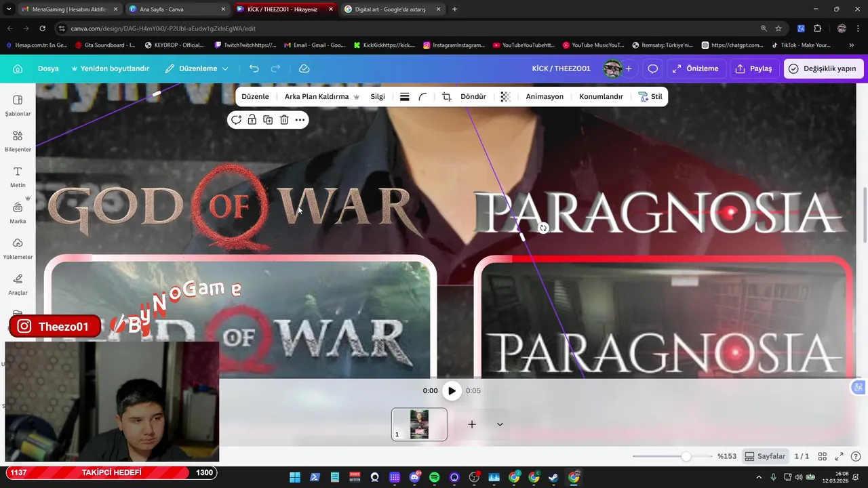Viewport: 868px width, 488px height.
Task: Run Arka Plan Kaldırma background remover
Action: point(321,96)
